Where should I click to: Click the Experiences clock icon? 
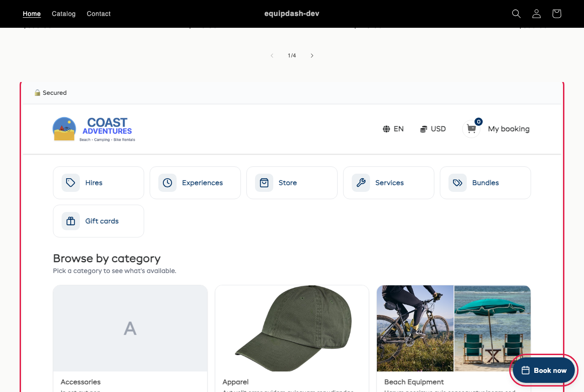(167, 183)
